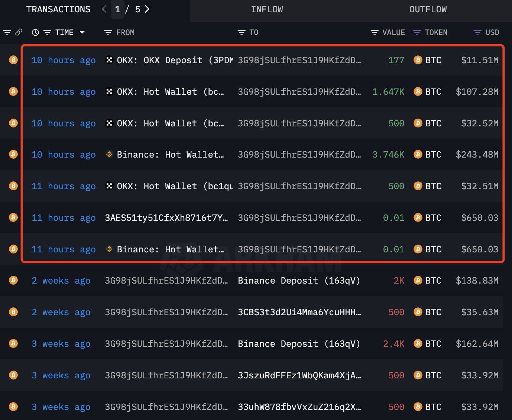Open the FROM column filter
512x420 pixels.
(x=108, y=33)
